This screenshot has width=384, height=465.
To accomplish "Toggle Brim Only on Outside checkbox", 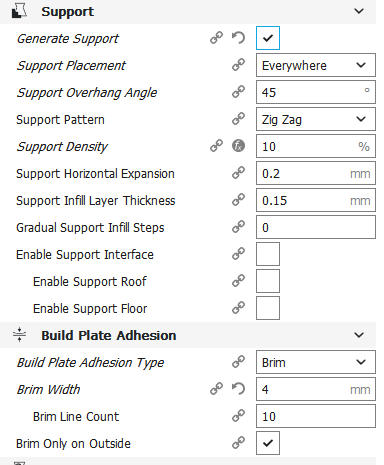I will click(x=268, y=443).
